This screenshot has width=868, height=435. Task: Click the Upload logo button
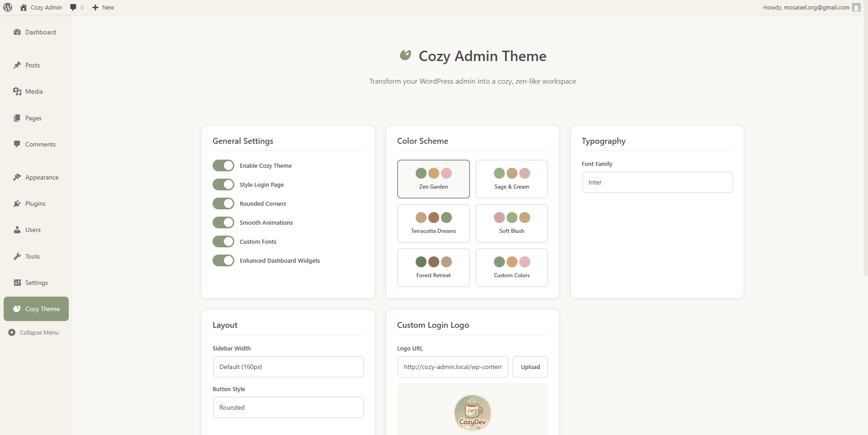tap(530, 367)
